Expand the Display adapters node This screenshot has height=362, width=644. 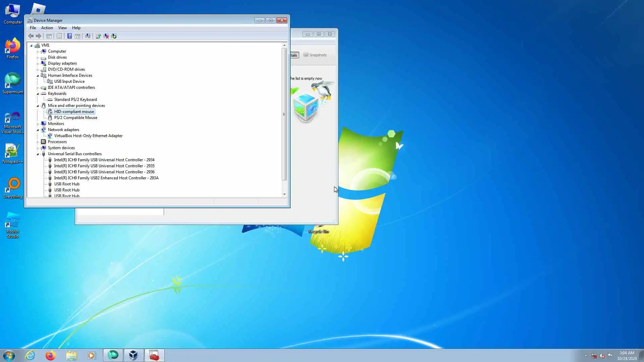[x=38, y=64]
